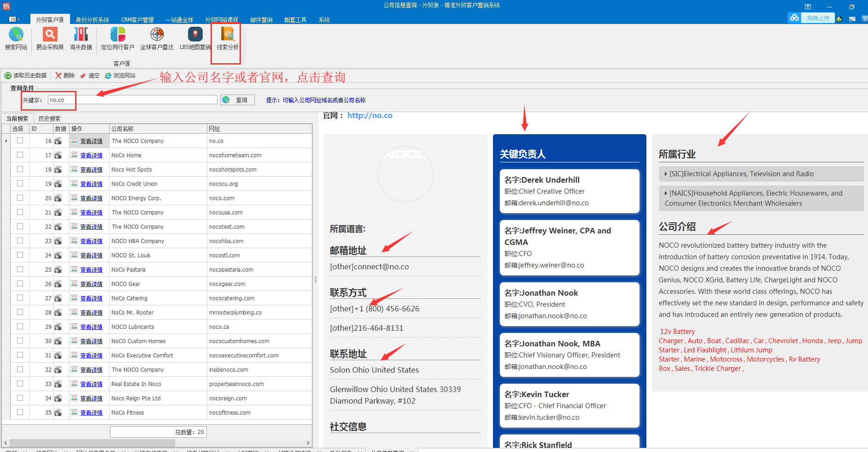Click data icon for NOCO Lubricants row
Viewport: 868px width, 452px height.
coord(58,327)
